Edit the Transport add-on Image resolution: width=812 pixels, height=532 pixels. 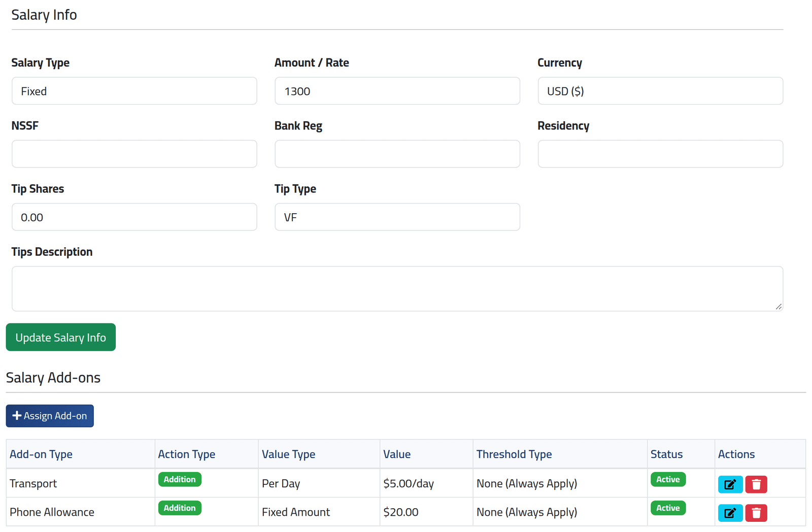(730, 484)
